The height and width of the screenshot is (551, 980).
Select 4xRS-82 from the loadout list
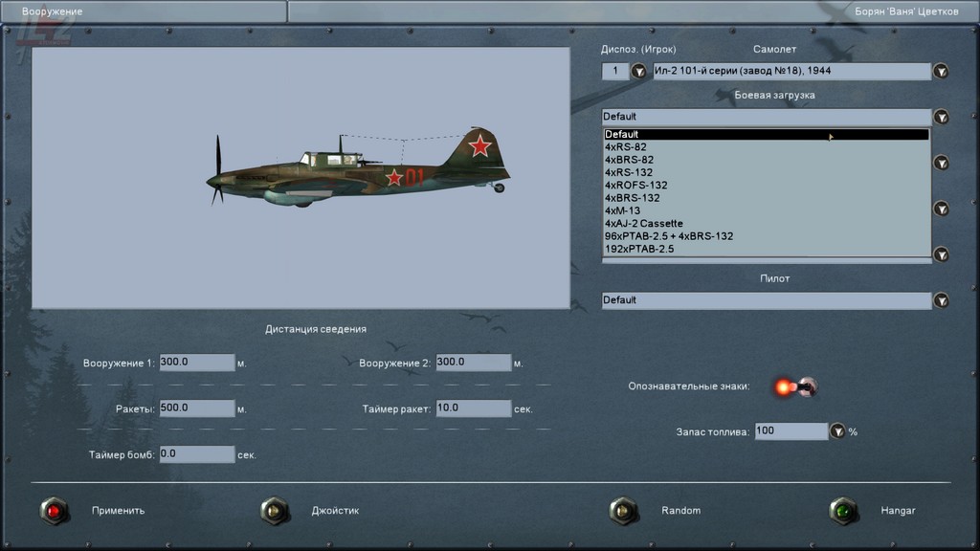630,147
